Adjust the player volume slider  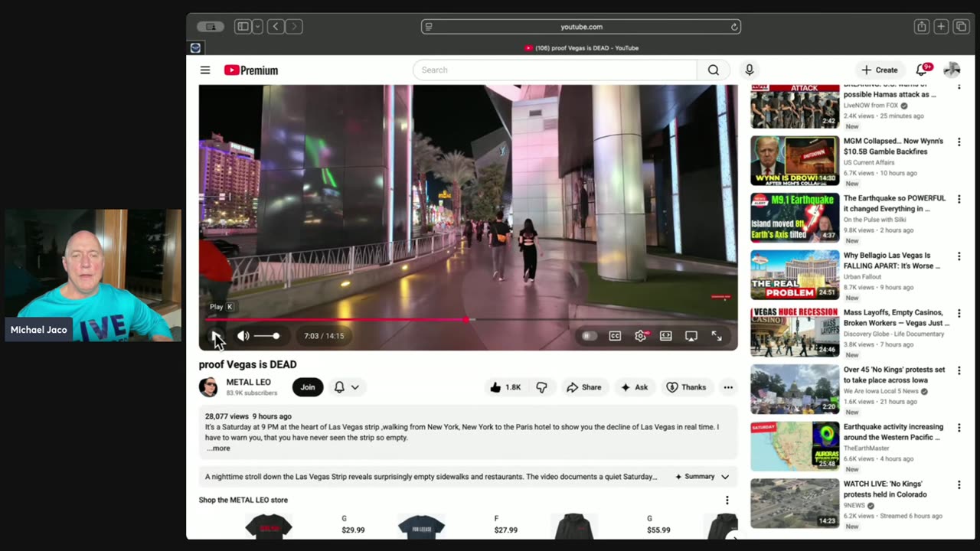click(266, 336)
